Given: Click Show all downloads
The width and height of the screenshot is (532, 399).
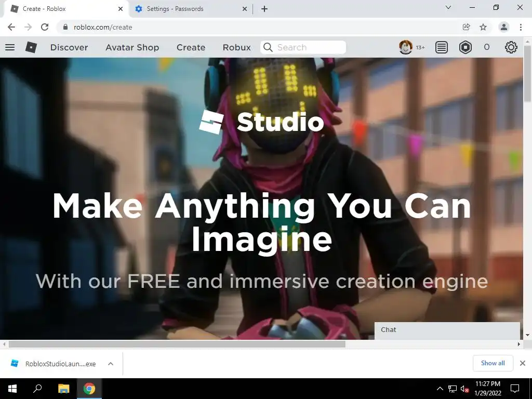Looking at the screenshot, I should [x=493, y=363].
